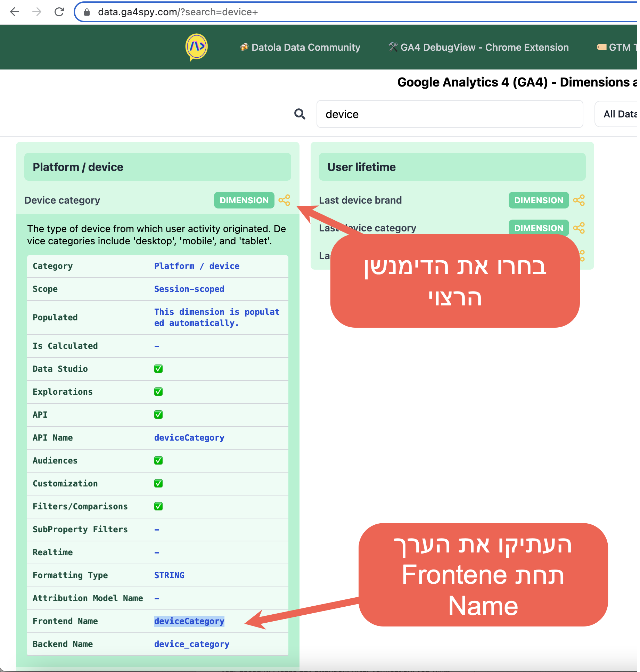Click the 'Formatting Type' row label

[x=70, y=575]
